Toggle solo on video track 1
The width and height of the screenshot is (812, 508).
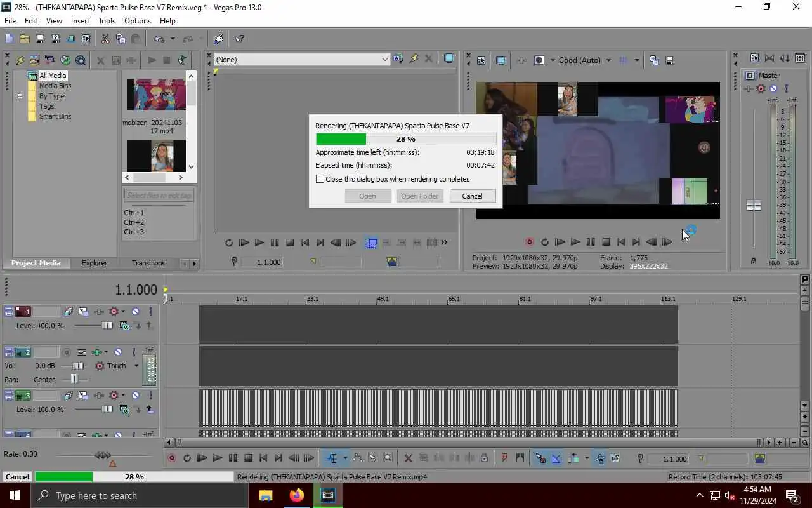point(150,311)
